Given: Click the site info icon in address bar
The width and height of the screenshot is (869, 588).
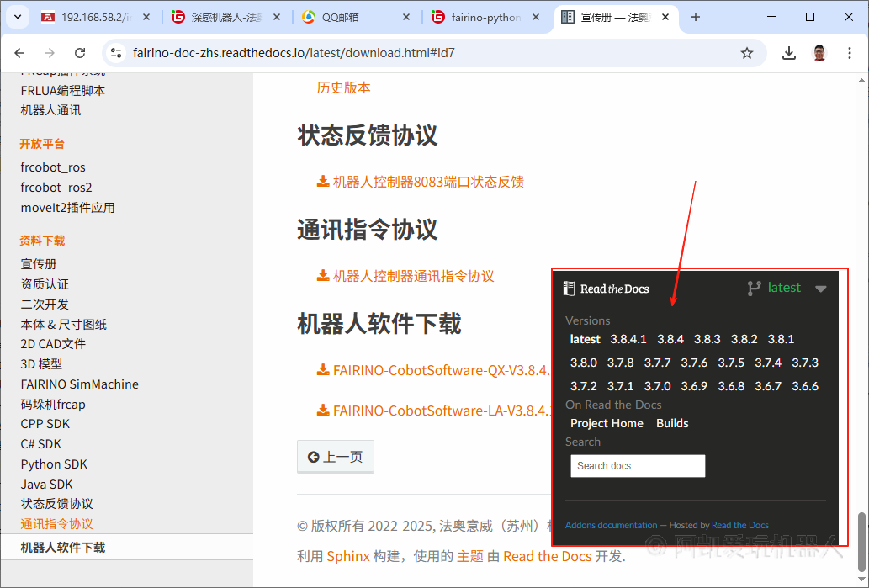Looking at the screenshot, I should (116, 53).
